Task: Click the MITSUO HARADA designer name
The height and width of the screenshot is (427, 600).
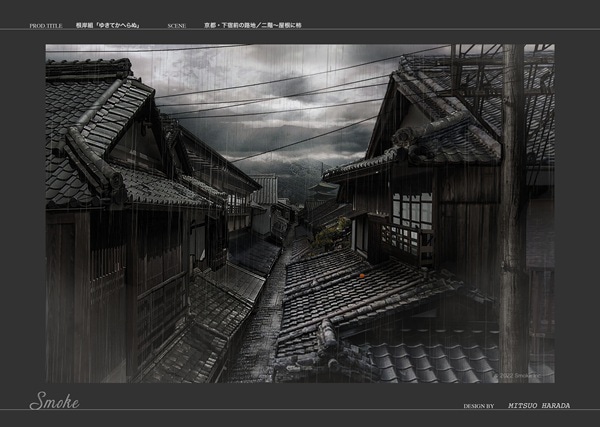Action: 539,406
